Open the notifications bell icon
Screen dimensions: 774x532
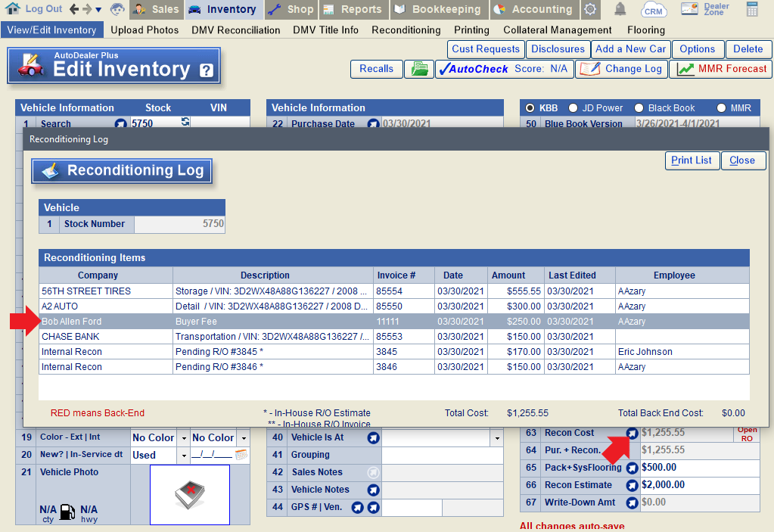point(620,9)
